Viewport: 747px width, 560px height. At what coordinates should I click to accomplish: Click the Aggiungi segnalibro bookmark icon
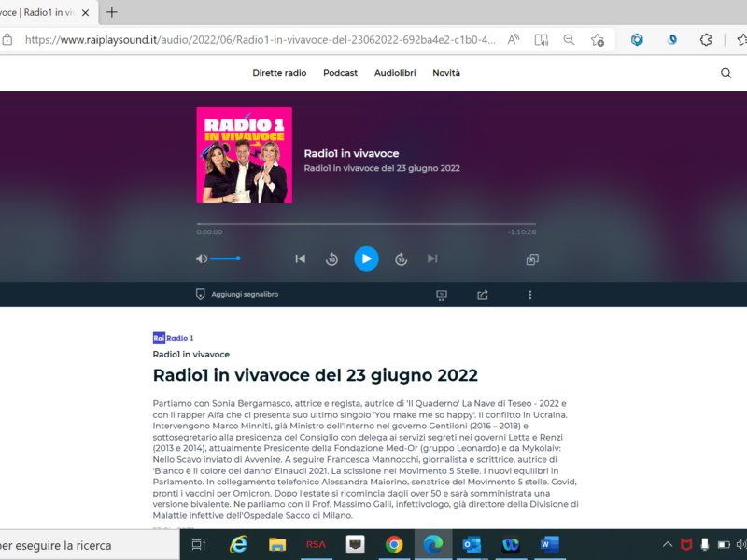(x=200, y=294)
